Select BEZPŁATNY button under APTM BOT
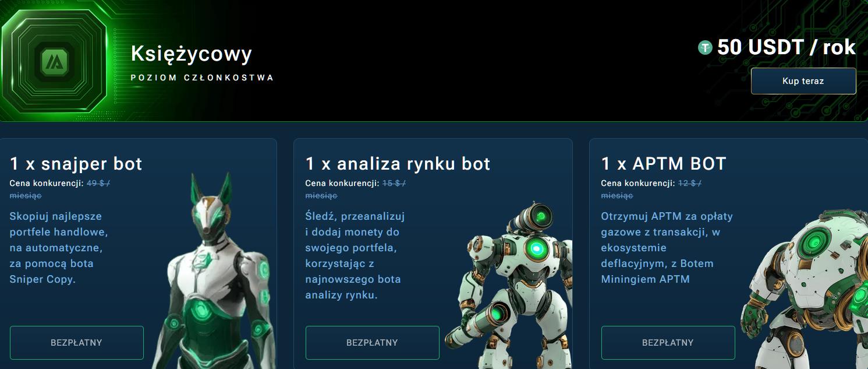This screenshot has height=369, width=868. (668, 343)
